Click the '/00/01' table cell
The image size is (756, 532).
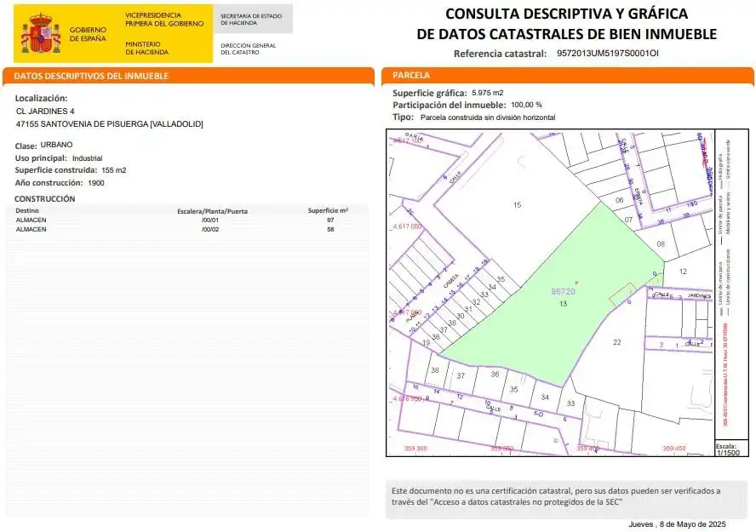[210, 220]
